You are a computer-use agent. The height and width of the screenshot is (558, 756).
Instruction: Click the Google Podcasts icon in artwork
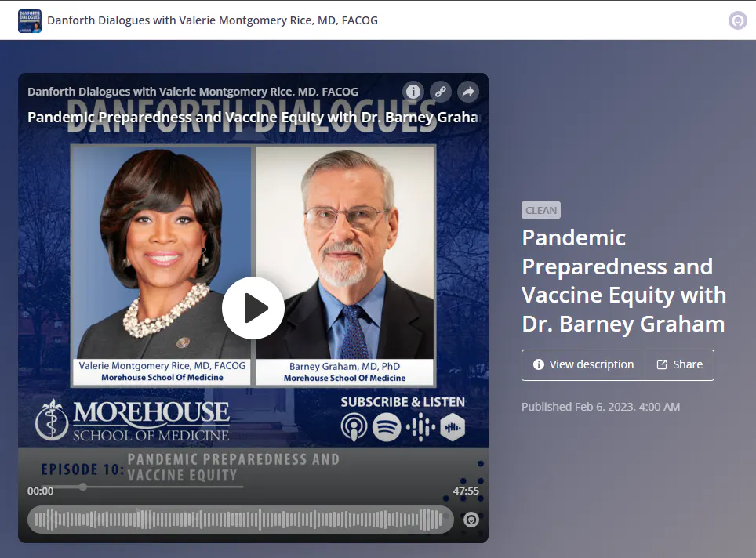(420, 427)
